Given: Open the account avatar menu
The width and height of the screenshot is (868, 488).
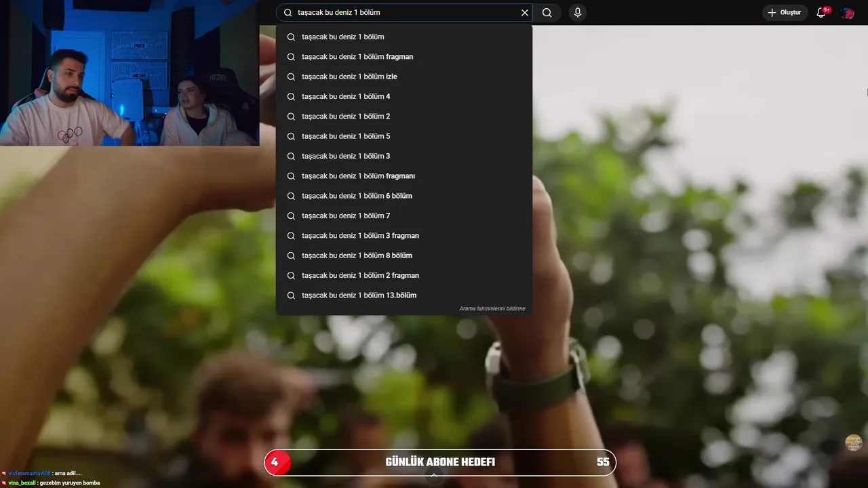Looking at the screenshot, I should 847,13.
